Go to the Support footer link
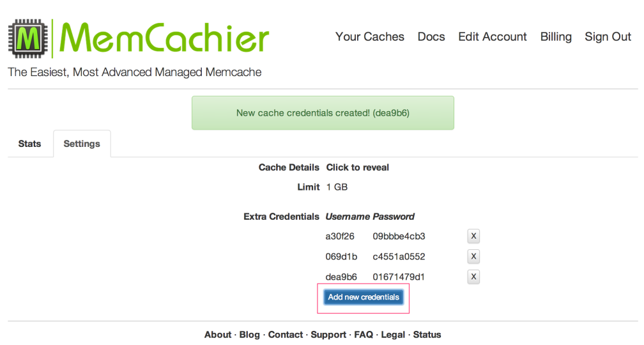This screenshot has height=345, width=644. [x=328, y=335]
